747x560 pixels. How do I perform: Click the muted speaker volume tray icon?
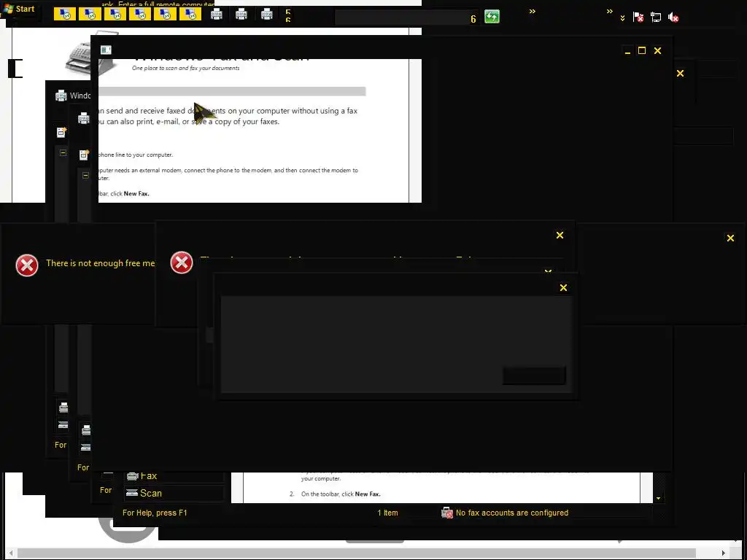click(x=673, y=17)
